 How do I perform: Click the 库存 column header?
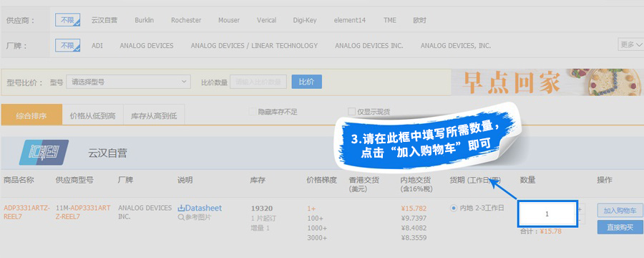click(257, 180)
